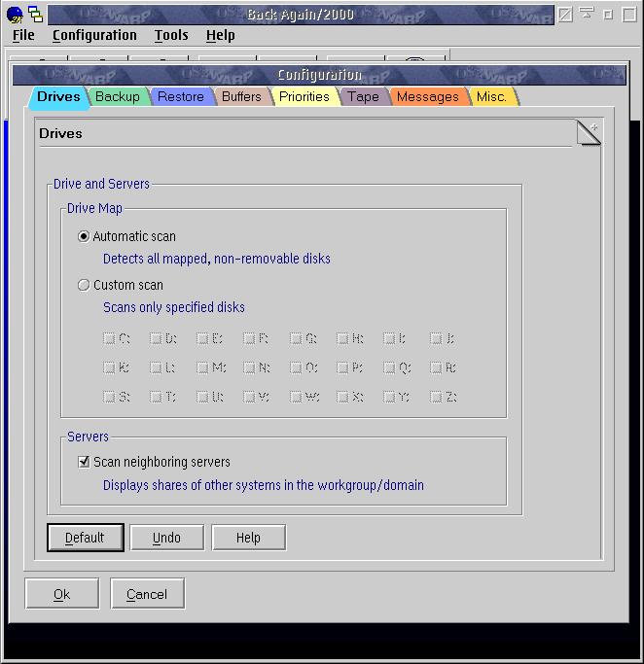Switch to the Backup tab
The width and height of the screenshot is (644, 664).
coord(118,96)
